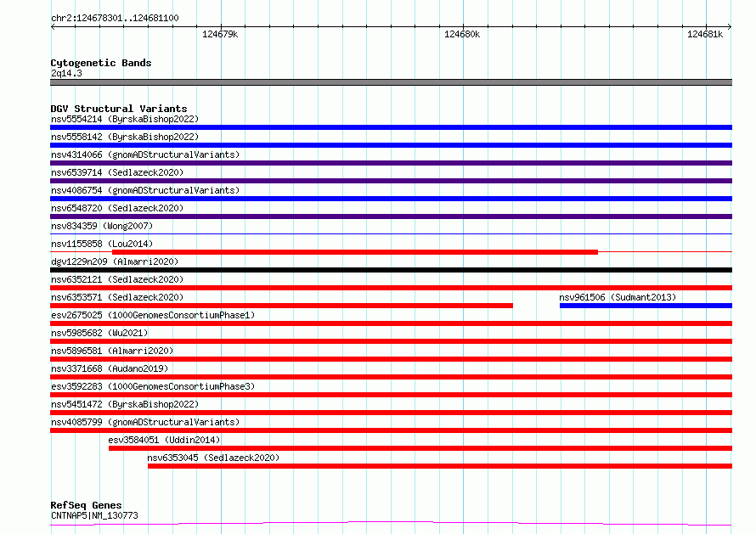Image resolution: width=756 pixels, height=534 pixels.
Task: Select the nsv6353571 (Sedlazeck2020) label
Action: (x=117, y=297)
